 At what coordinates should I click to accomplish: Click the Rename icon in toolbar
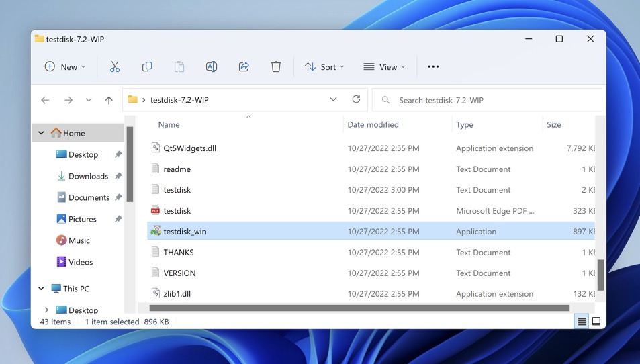point(212,66)
